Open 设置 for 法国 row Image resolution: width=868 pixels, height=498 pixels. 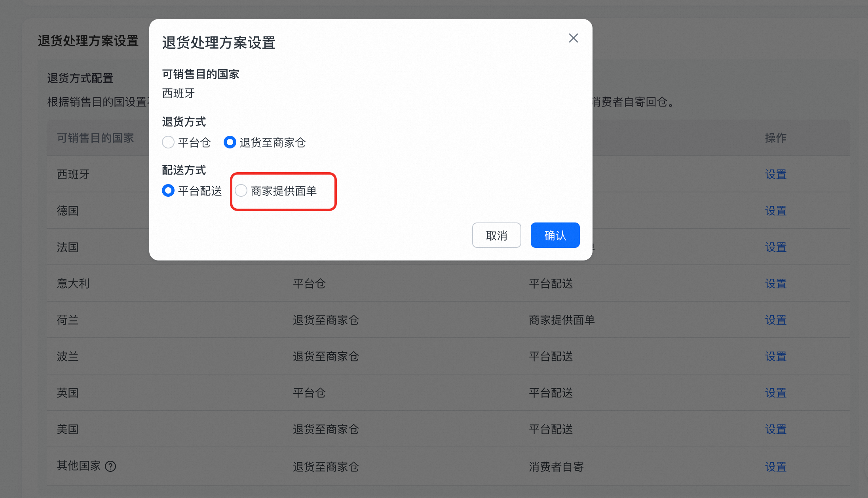(x=775, y=247)
